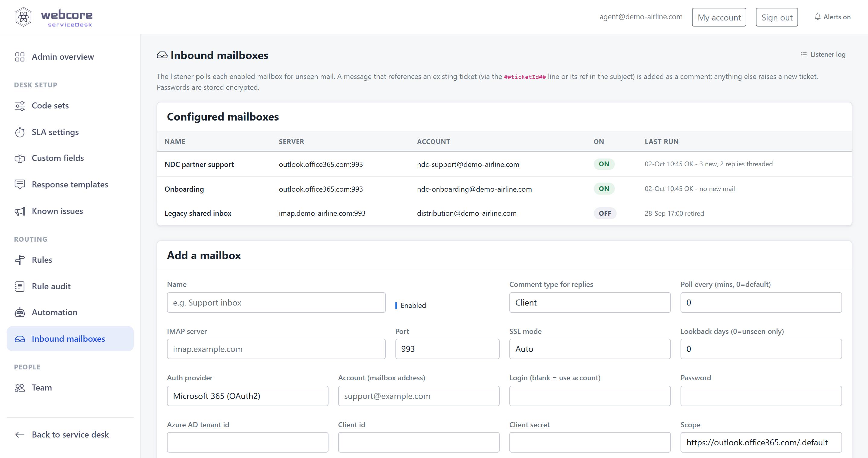
Task: Click the Port field showing 993
Action: click(447, 349)
